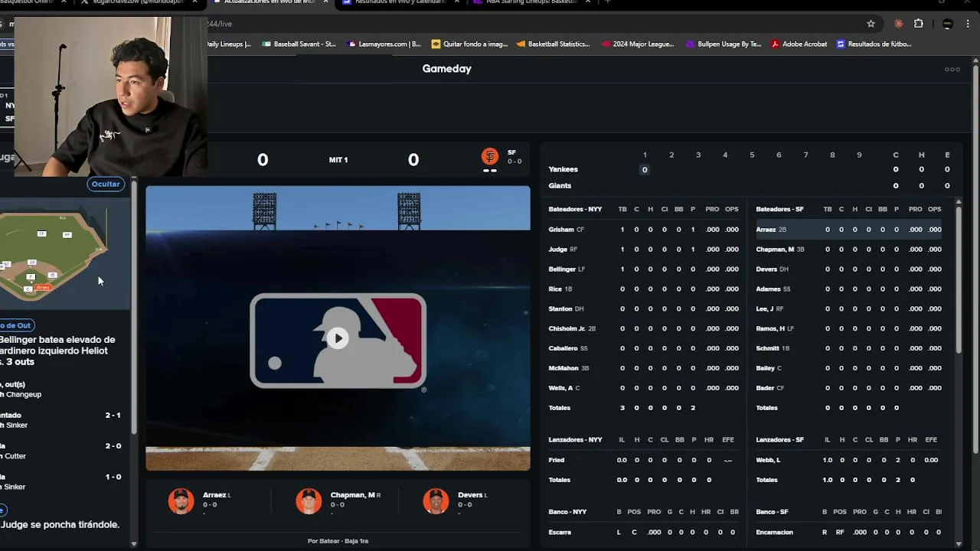Click the Judge se poncha tirándole play
This screenshot has height=551, width=980.
click(60, 525)
